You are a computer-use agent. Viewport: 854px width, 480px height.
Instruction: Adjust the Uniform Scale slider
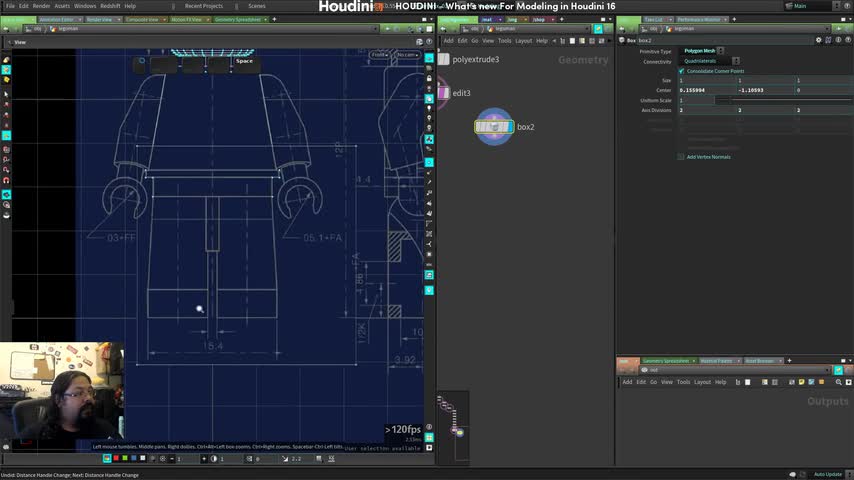[x=783, y=100]
